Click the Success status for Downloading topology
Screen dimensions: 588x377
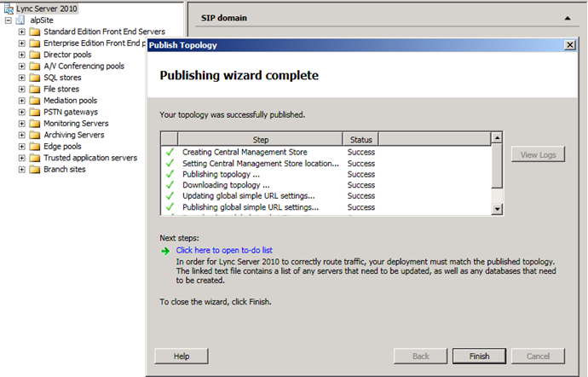pos(360,185)
